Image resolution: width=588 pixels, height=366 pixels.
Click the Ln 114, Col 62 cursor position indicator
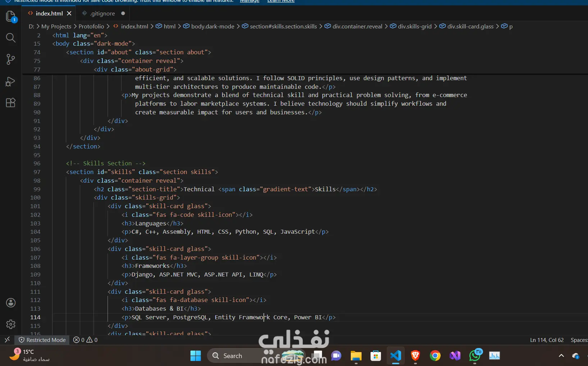(x=547, y=340)
